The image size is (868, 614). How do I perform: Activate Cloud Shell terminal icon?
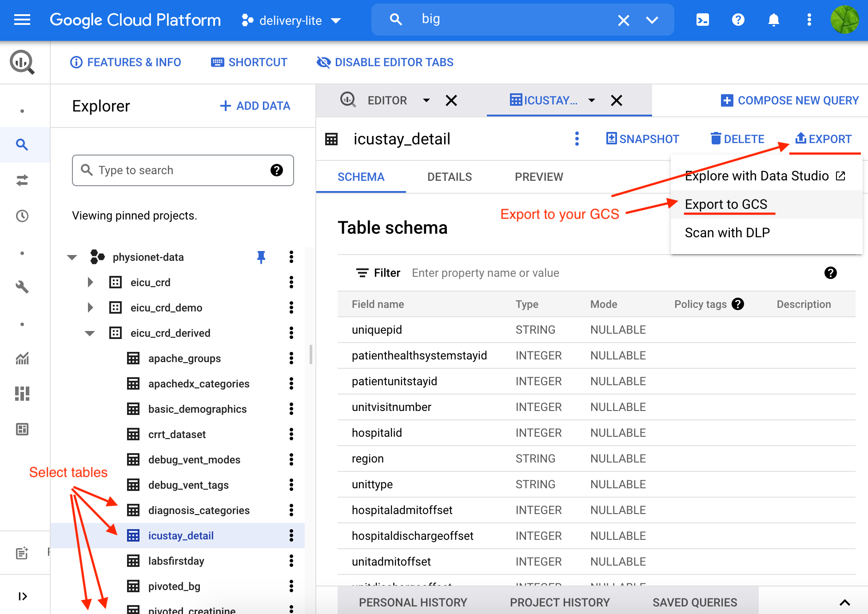(x=702, y=20)
